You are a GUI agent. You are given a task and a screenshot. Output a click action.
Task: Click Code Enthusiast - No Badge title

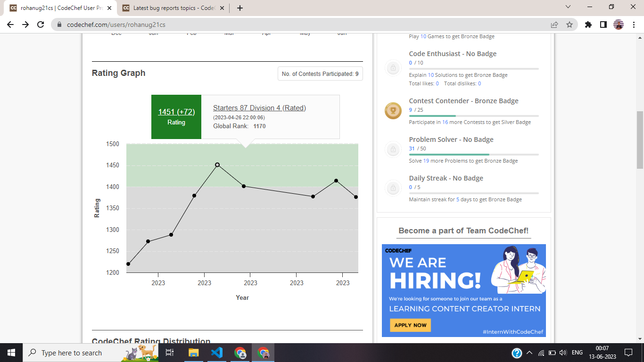453,54
